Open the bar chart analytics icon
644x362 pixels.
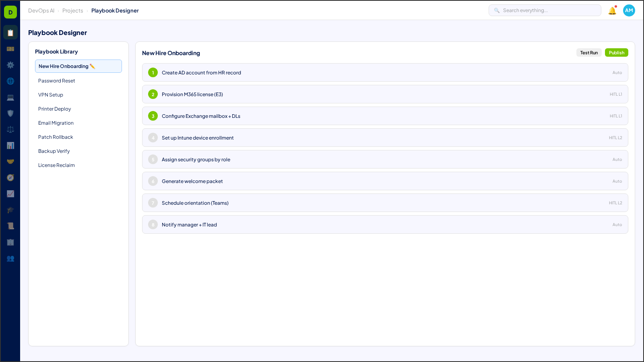[10, 145]
